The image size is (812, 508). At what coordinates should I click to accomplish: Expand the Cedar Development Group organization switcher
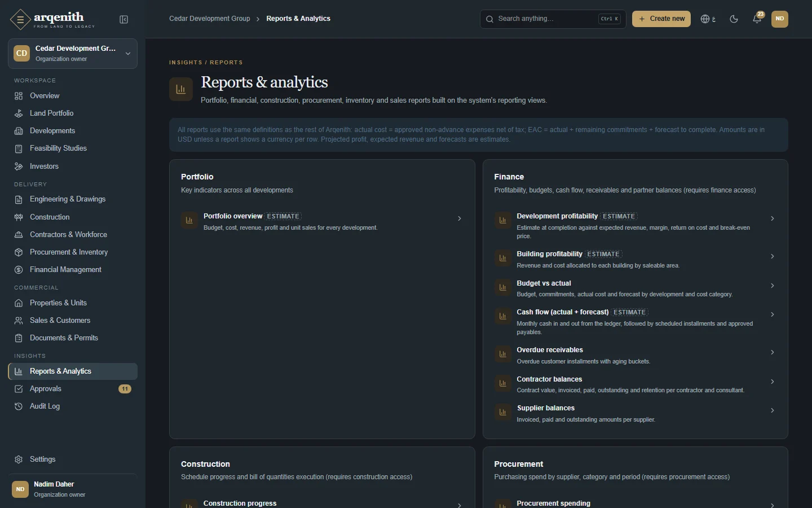[73, 54]
